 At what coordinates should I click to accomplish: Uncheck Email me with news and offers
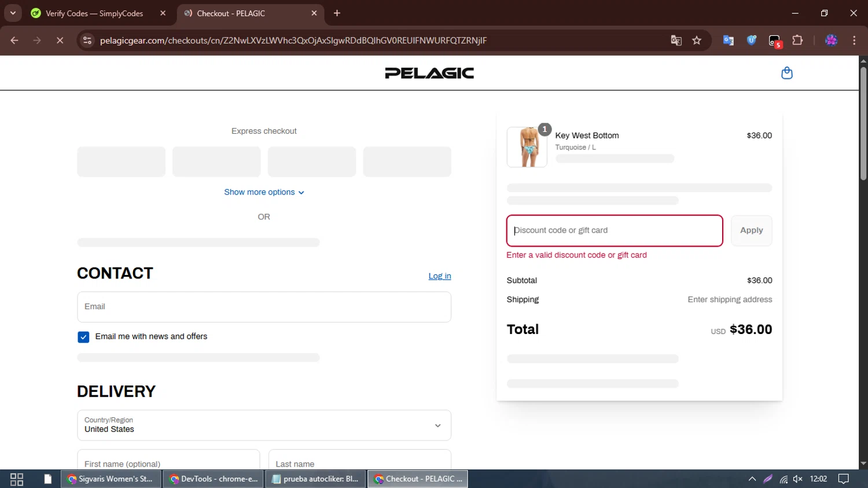coord(83,337)
